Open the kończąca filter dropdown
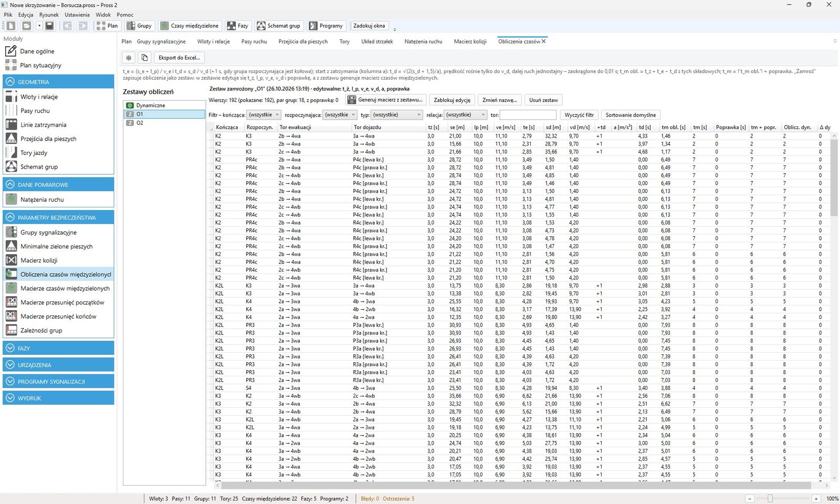 264,114
